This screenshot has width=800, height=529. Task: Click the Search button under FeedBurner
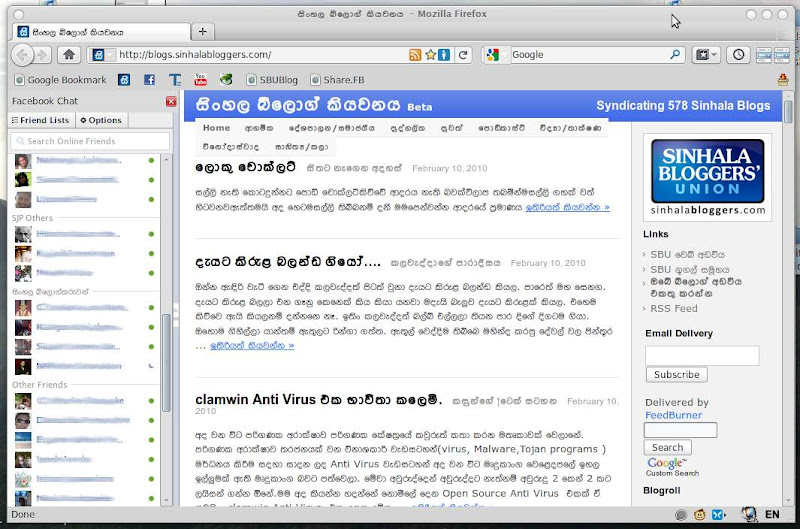pyautogui.click(x=667, y=447)
